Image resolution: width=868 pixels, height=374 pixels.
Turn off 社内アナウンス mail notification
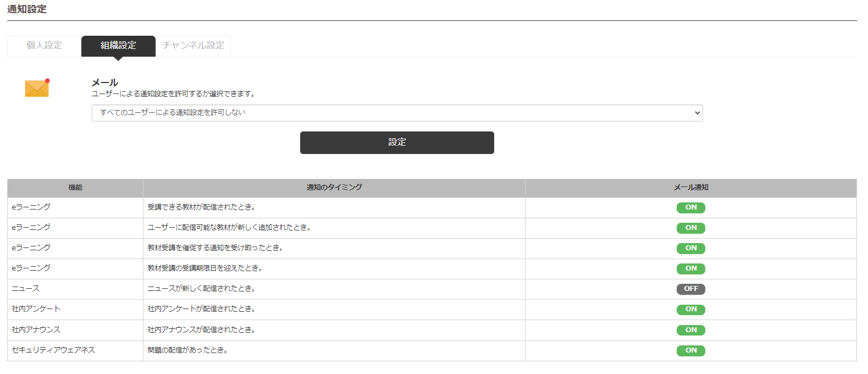click(x=690, y=330)
